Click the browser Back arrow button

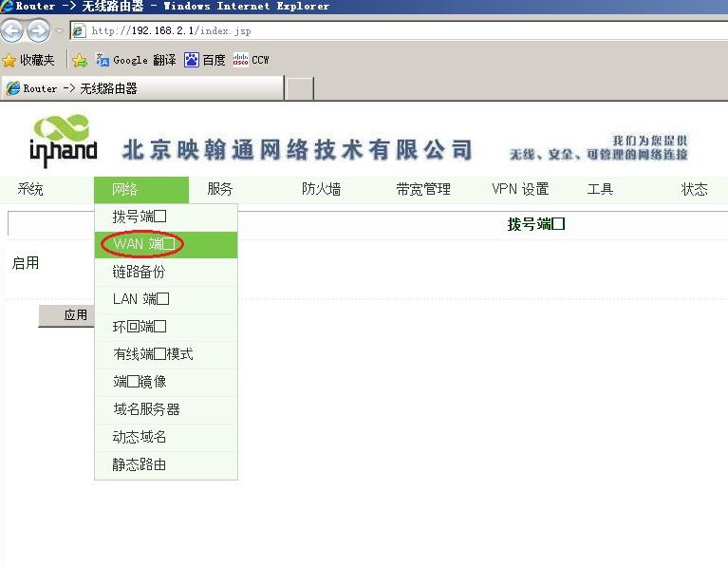[12, 31]
